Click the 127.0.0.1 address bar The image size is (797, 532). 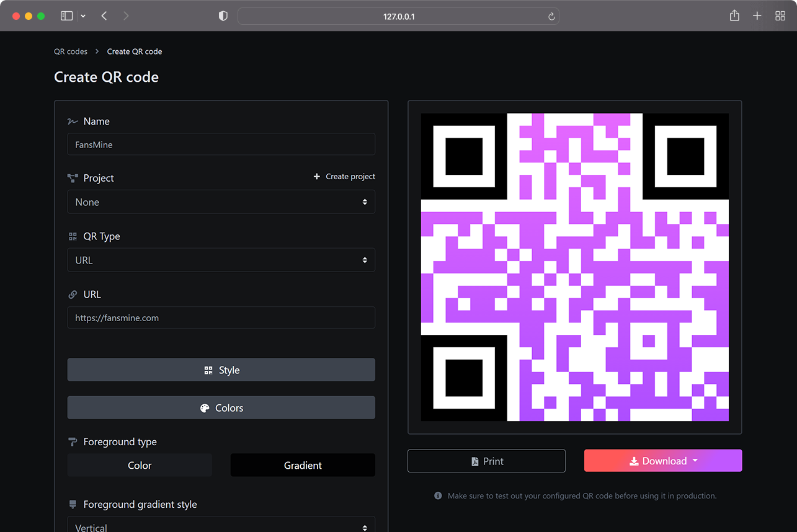click(398, 16)
